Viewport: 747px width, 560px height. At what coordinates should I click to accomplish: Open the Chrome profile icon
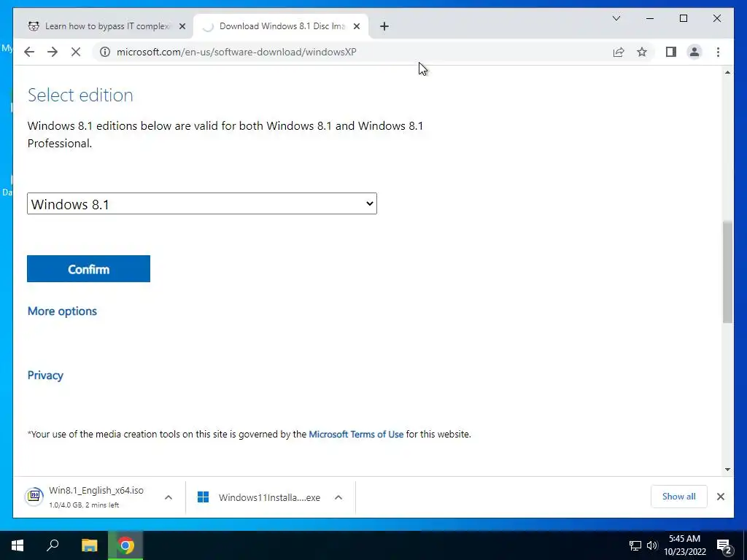point(694,52)
